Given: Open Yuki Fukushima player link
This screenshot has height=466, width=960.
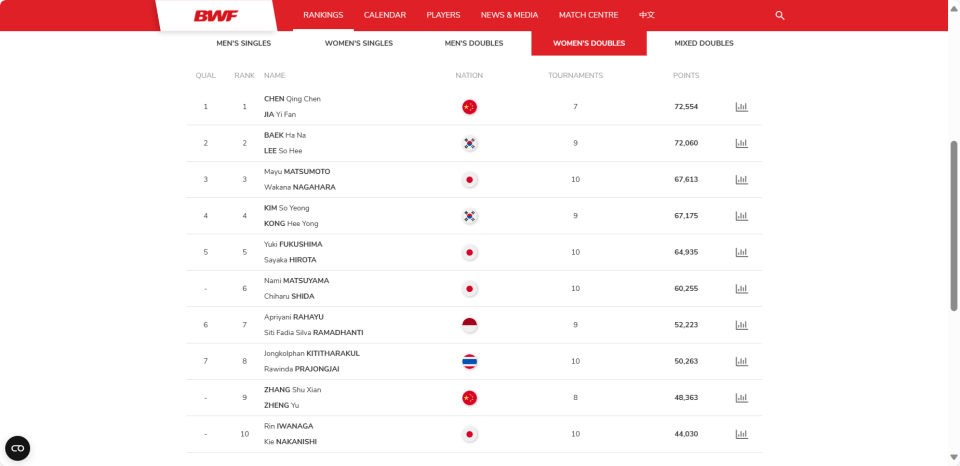Looking at the screenshot, I should [293, 244].
